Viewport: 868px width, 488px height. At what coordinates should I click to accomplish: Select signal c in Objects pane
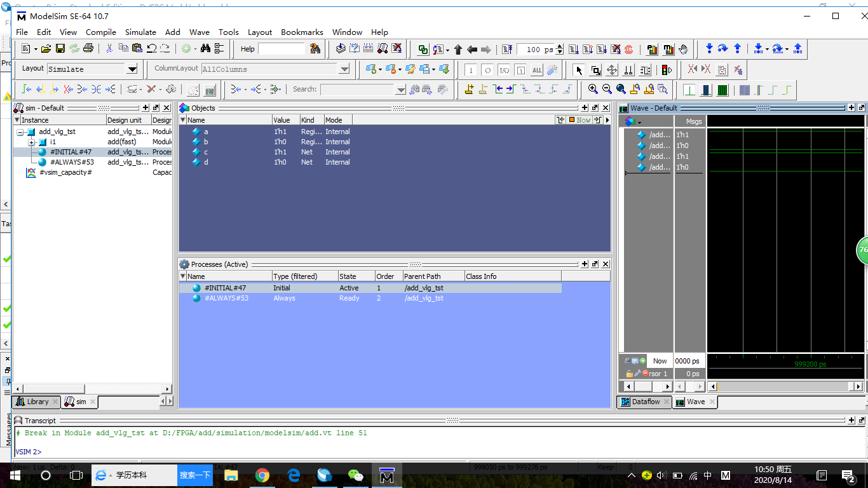point(206,152)
